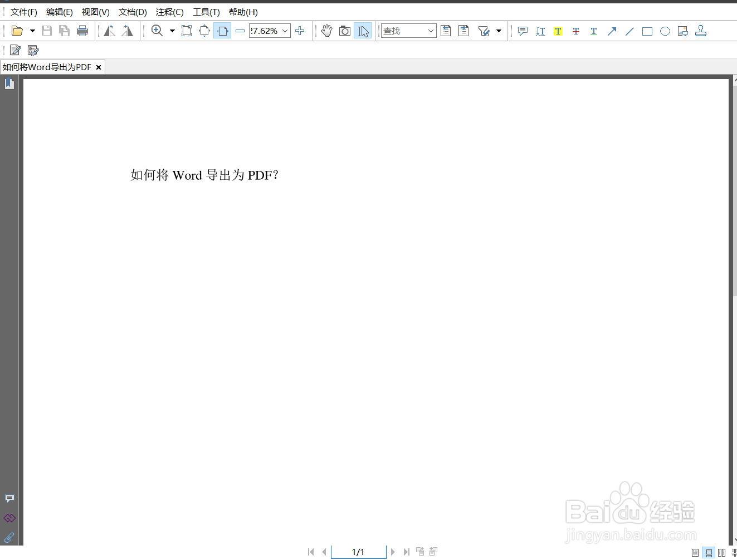
Task: Expand the search options dropdown arrow
Action: (x=499, y=31)
